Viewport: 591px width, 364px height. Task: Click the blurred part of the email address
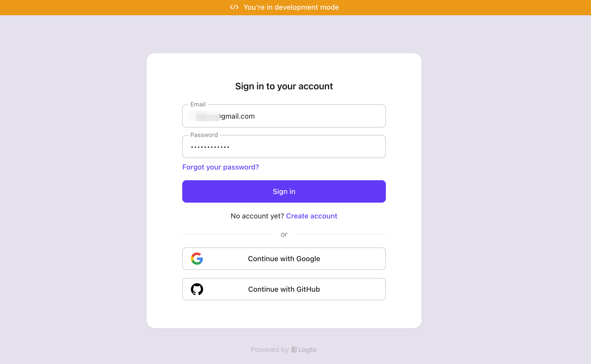point(204,116)
